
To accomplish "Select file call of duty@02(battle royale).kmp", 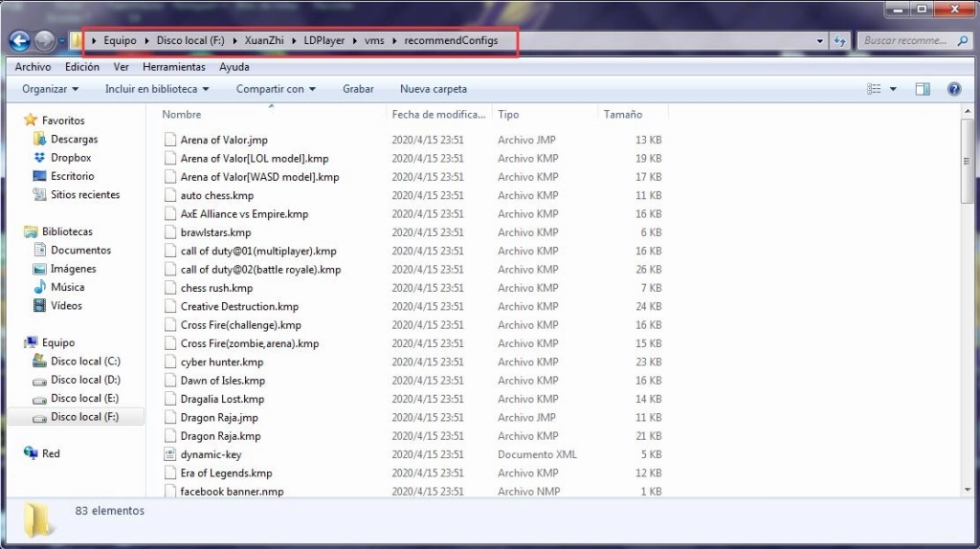I will (x=260, y=269).
